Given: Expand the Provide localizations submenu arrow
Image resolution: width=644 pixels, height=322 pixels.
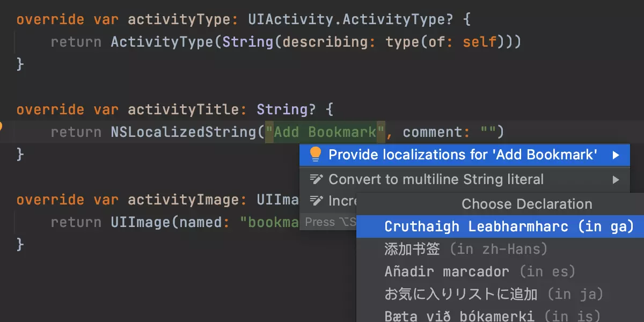Looking at the screenshot, I should (616, 155).
